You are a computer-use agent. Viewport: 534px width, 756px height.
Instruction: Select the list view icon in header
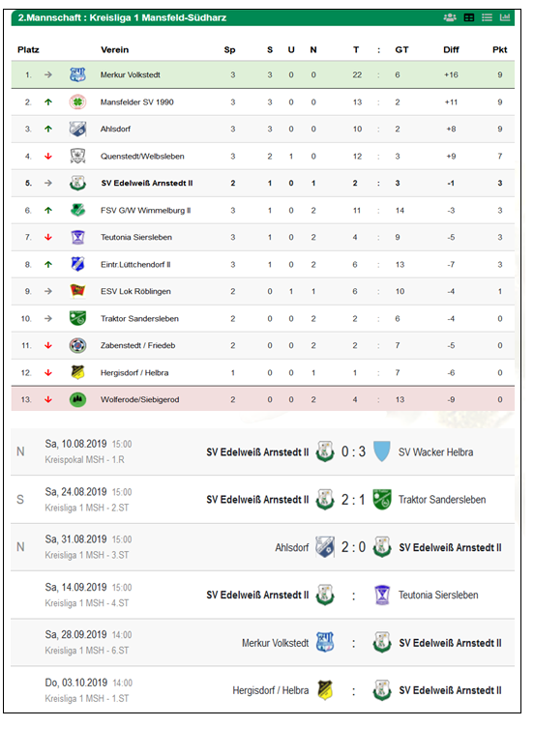point(488,17)
